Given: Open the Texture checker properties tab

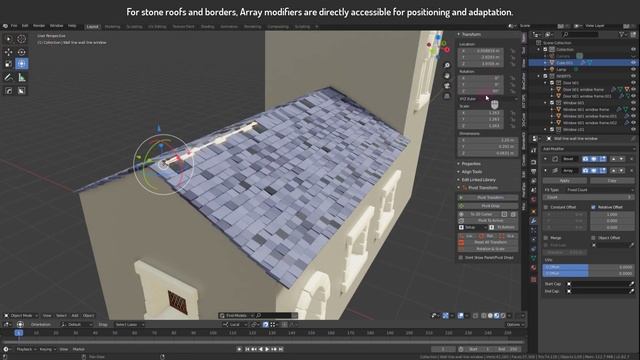Looking at the screenshot, I should (x=533, y=280).
